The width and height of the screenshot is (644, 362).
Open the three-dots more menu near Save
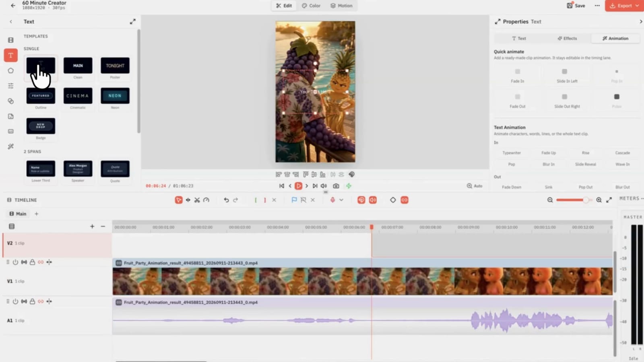pyautogui.click(x=597, y=6)
